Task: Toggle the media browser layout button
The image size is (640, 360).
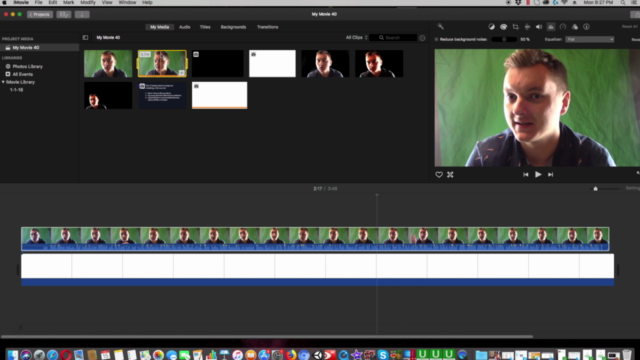Action: [x=64, y=14]
